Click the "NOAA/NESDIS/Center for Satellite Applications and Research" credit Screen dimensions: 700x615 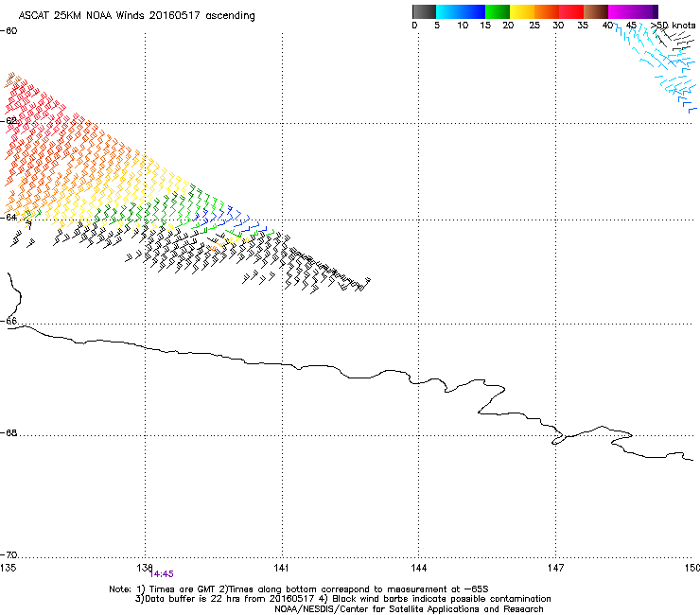coord(409,609)
